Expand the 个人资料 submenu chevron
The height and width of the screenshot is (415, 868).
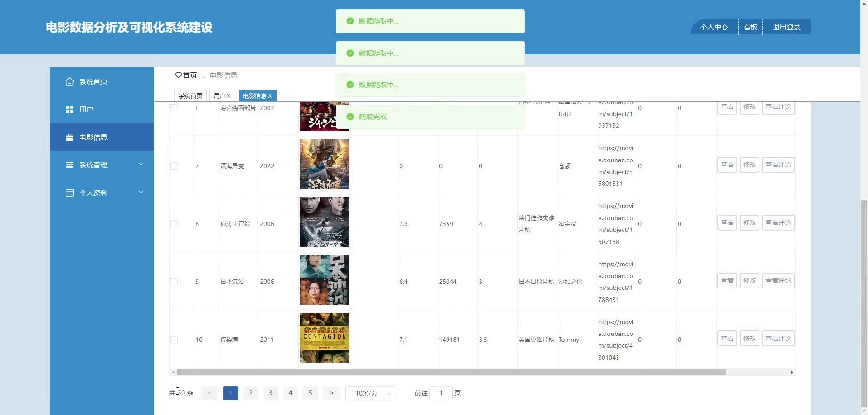tap(141, 192)
